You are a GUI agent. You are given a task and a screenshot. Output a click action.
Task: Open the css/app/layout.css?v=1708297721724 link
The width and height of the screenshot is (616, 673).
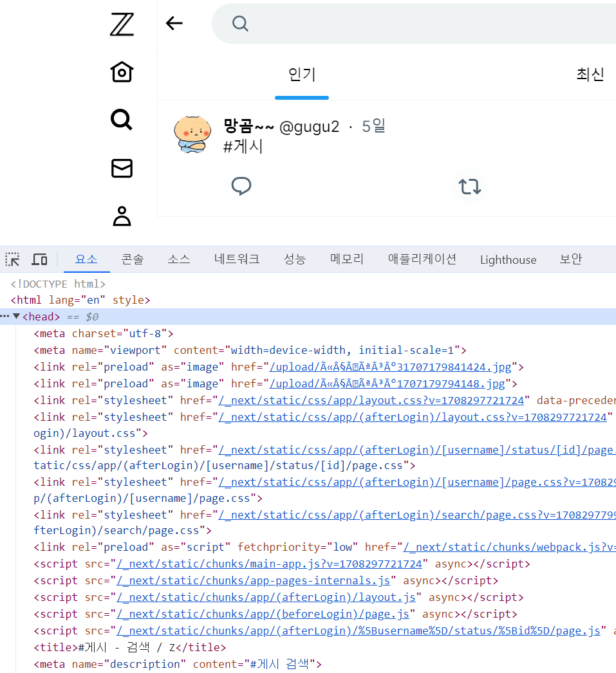[371, 400]
